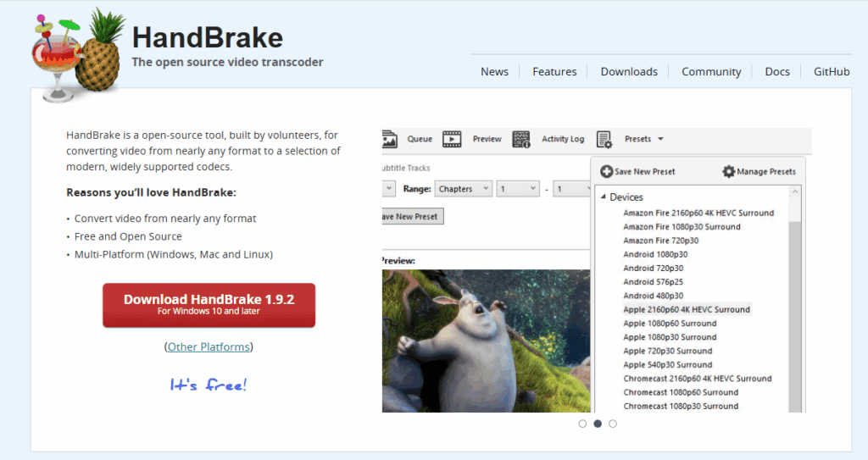The image size is (868, 460).
Task: Open the Activity Log icon
Action: pos(521,139)
